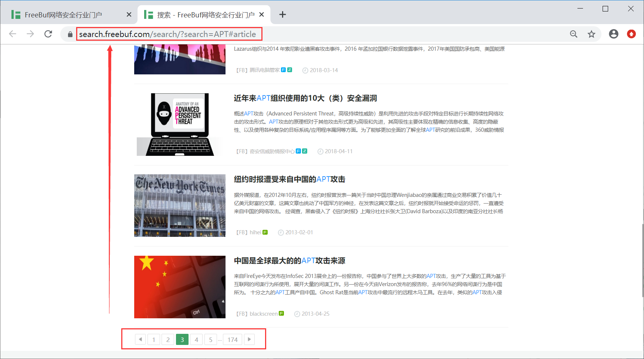Open author blackscreen profile
This screenshot has width=644, height=359.
click(x=264, y=314)
